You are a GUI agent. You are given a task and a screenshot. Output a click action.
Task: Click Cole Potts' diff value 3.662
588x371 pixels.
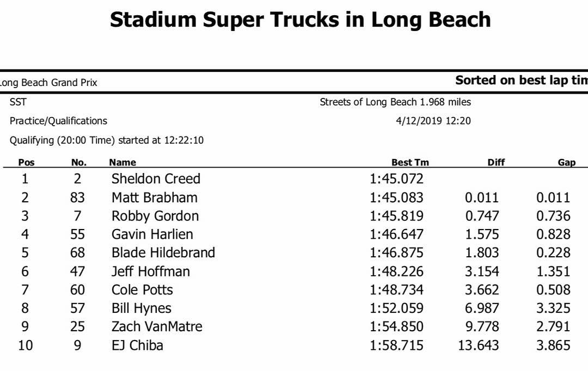(482, 290)
